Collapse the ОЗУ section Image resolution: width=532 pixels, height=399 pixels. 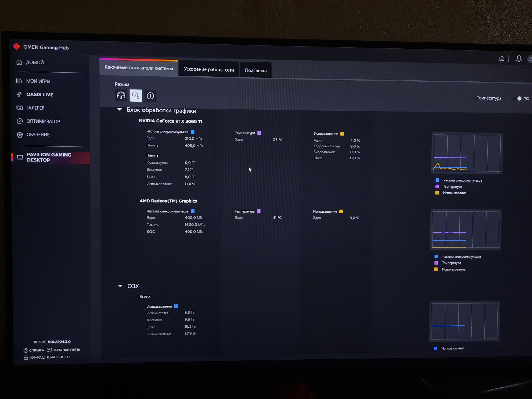click(x=120, y=286)
